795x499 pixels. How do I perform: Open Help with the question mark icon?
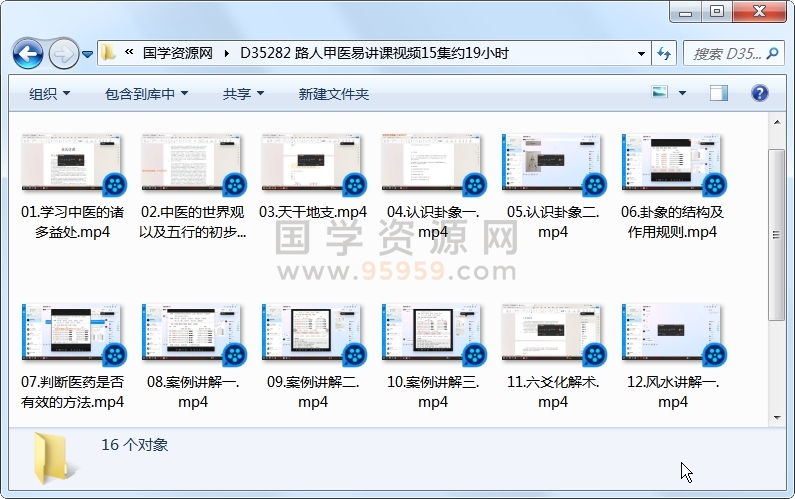pos(760,93)
